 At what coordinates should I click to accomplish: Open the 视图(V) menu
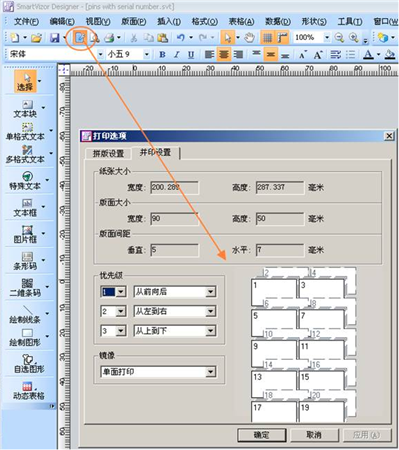pos(98,22)
